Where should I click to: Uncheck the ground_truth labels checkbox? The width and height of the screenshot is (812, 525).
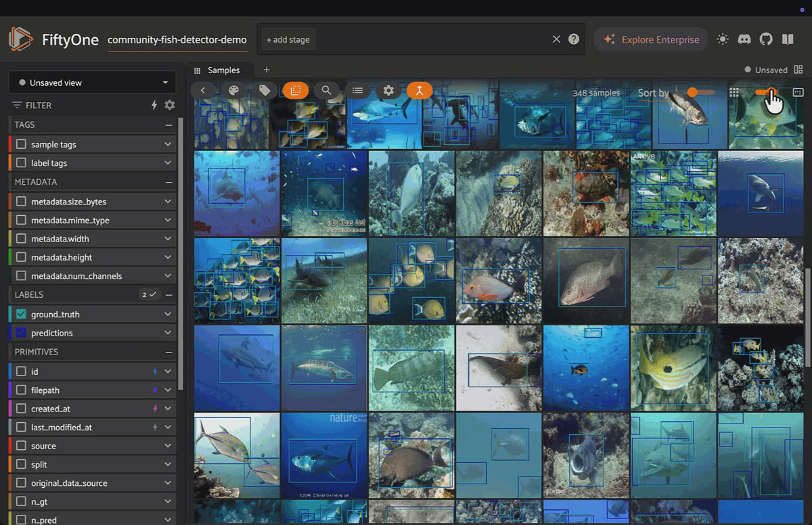[x=21, y=314]
